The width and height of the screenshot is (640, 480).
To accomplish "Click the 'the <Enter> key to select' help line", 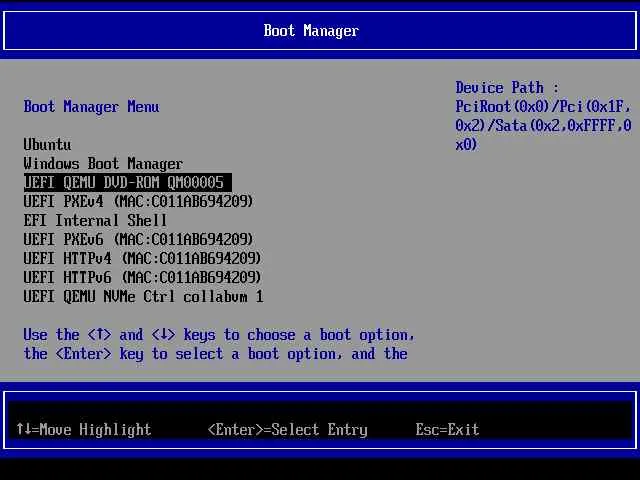I will (x=216, y=353).
